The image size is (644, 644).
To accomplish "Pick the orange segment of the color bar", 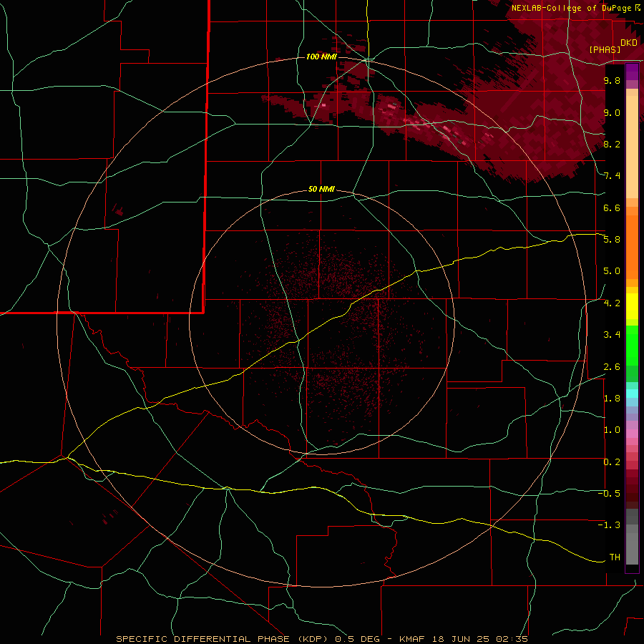I will point(632,247).
